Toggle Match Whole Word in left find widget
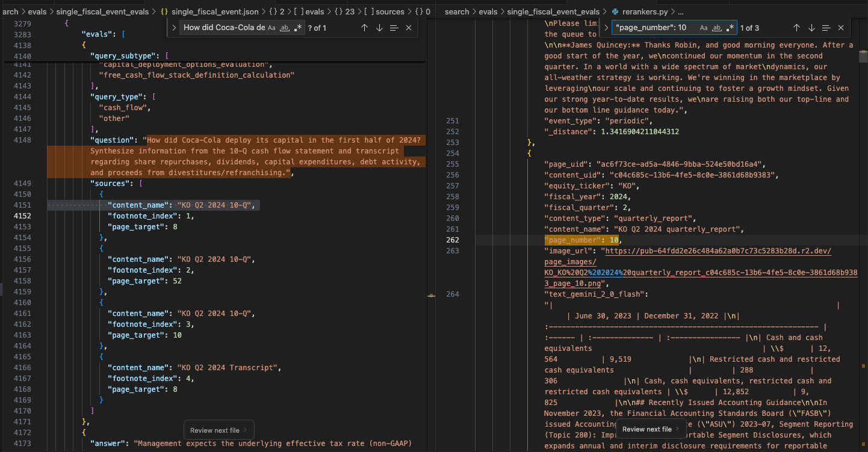868x452 pixels. (285, 28)
